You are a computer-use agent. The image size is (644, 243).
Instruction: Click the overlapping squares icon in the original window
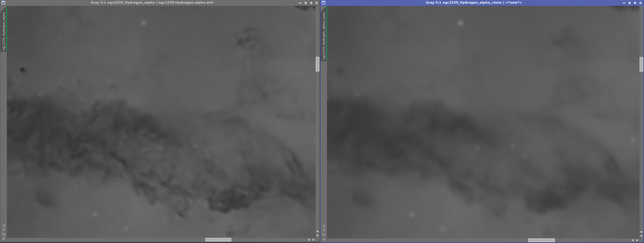click(x=4, y=234)
